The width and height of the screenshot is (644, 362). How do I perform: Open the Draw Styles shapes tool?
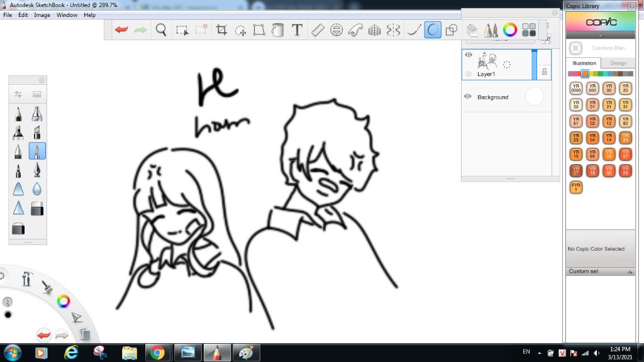[x=452, y=30]
